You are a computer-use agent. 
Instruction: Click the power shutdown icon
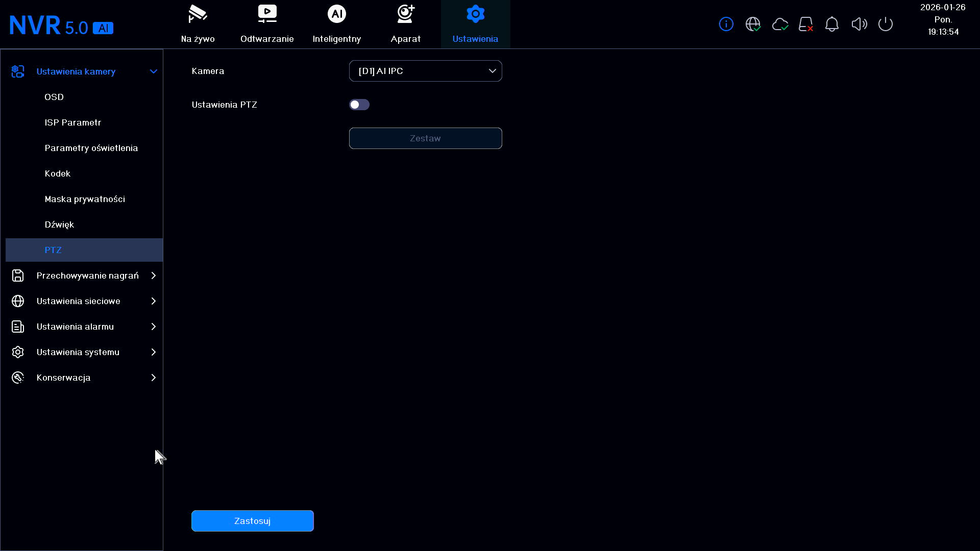coord(886,24)
